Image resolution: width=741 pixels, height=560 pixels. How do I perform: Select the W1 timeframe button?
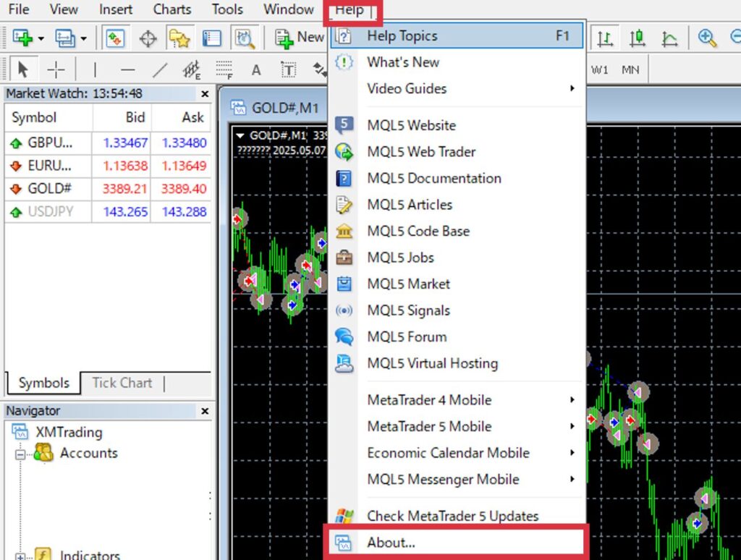coord(599,70)
